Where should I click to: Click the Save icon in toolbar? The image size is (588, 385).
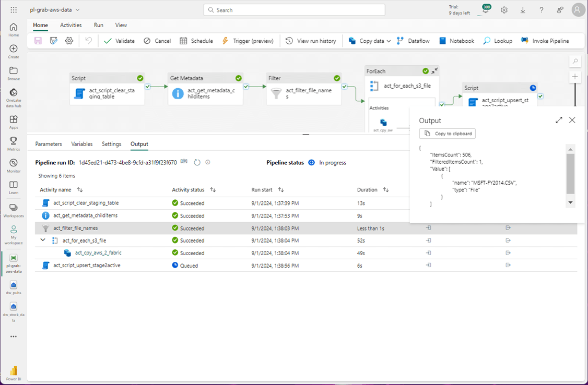tap(38, 41)
